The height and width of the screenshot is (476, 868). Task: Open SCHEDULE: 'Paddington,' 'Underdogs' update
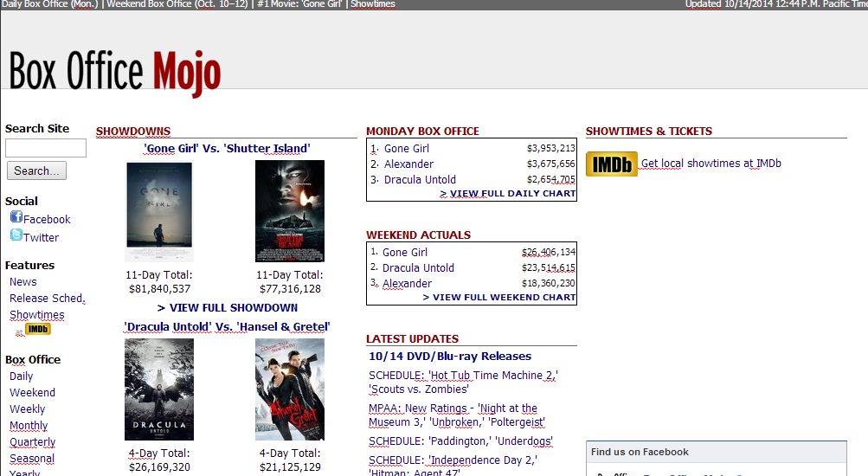pyautogui.click(x=460, y=441)
